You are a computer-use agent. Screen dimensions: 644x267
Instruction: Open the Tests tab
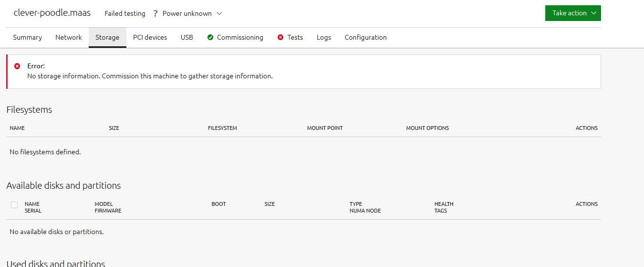[x=295, y=37]
